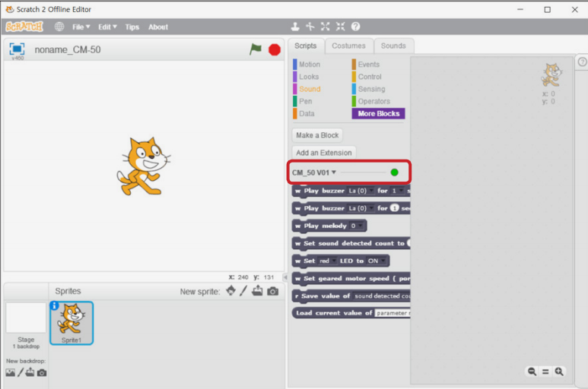The image size is (588, 389).
Task: Select the Sound block category
Action: coord(307,89)
